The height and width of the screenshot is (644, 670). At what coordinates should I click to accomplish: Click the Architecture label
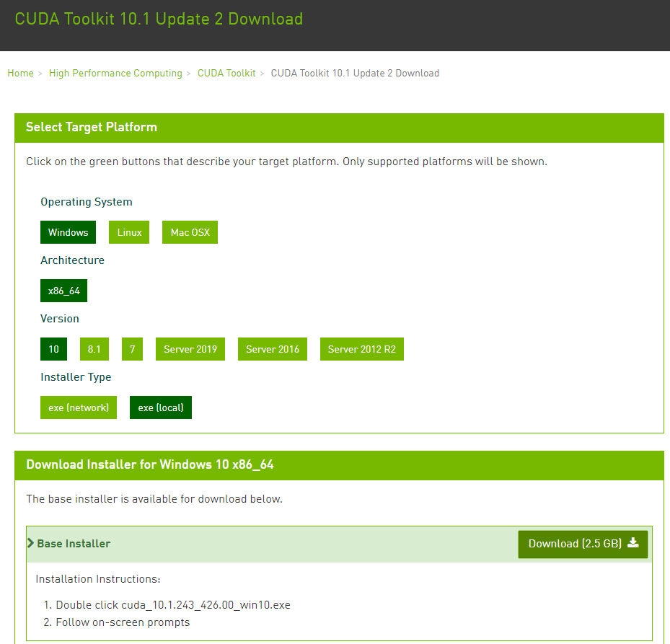tap(72, 260)
